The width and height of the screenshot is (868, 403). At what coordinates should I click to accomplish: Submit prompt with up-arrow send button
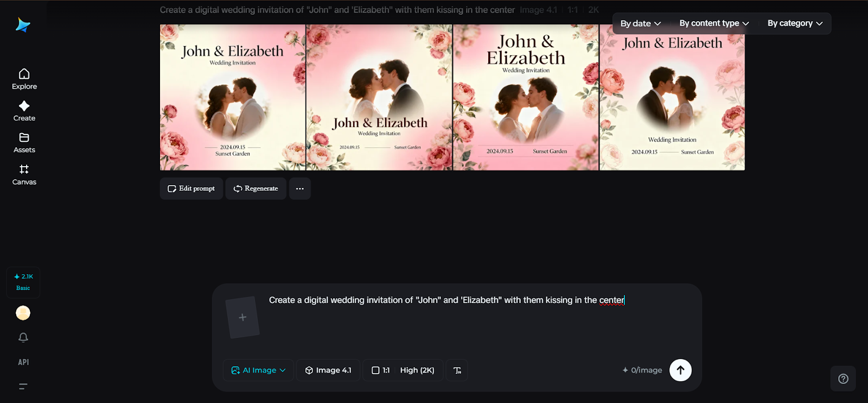point(680,370)
